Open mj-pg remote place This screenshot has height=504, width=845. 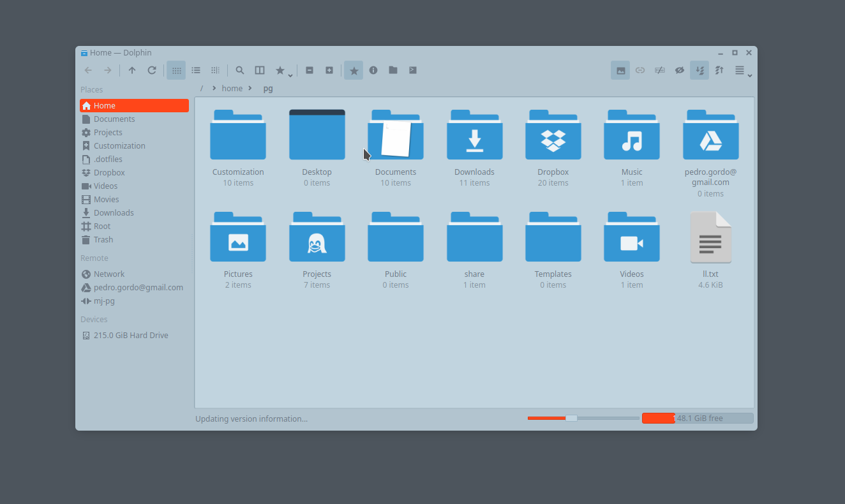[134, 301]
